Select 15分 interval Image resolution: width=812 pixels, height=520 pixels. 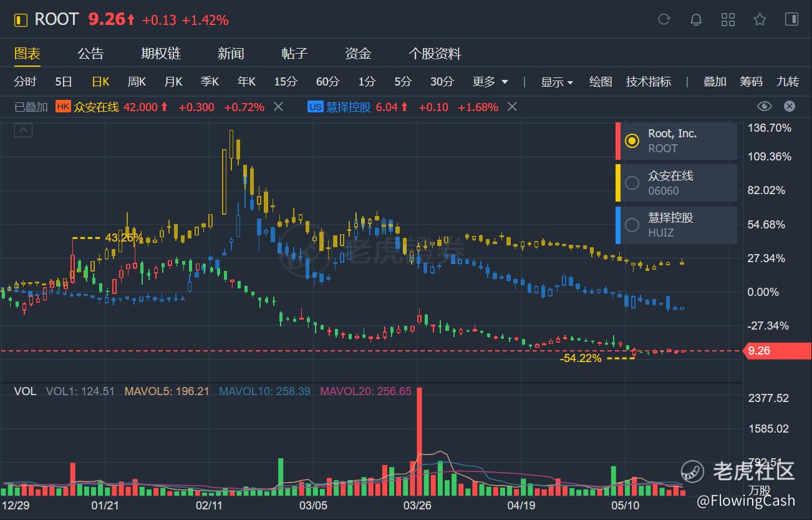tap(286, 82)
